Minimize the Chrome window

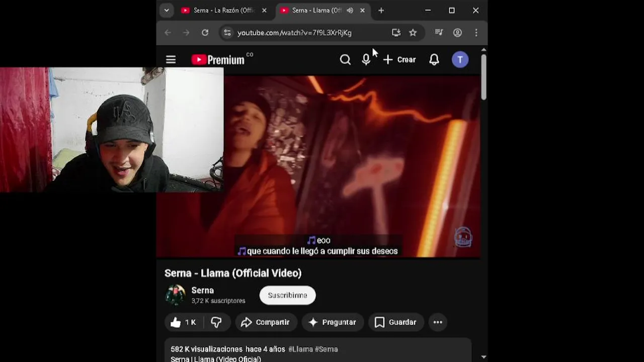pos(428,10)
